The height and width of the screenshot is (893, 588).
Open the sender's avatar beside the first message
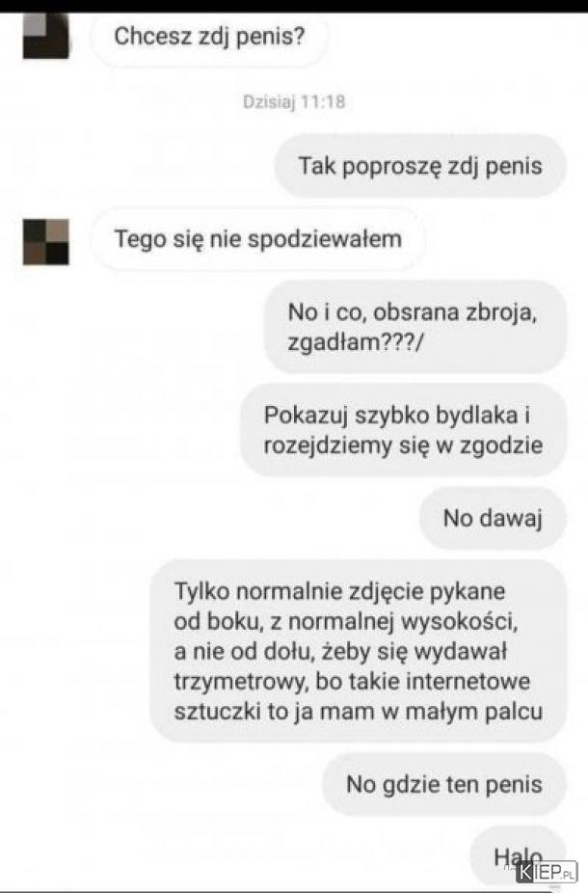point(45,37)
